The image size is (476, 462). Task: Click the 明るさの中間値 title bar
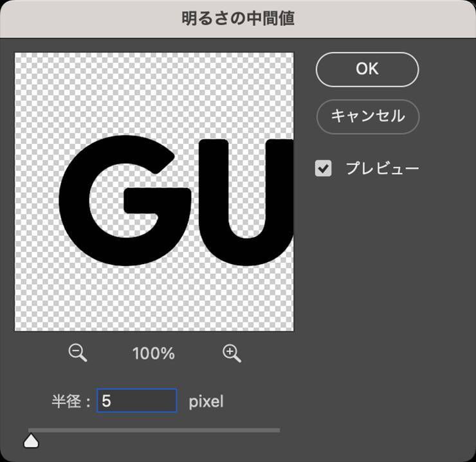(238, 18)
